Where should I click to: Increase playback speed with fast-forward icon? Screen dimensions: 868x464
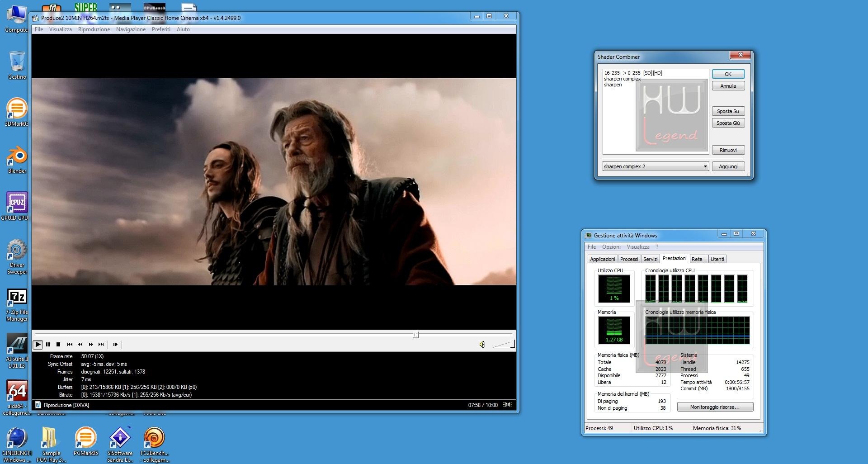(91, 345)
